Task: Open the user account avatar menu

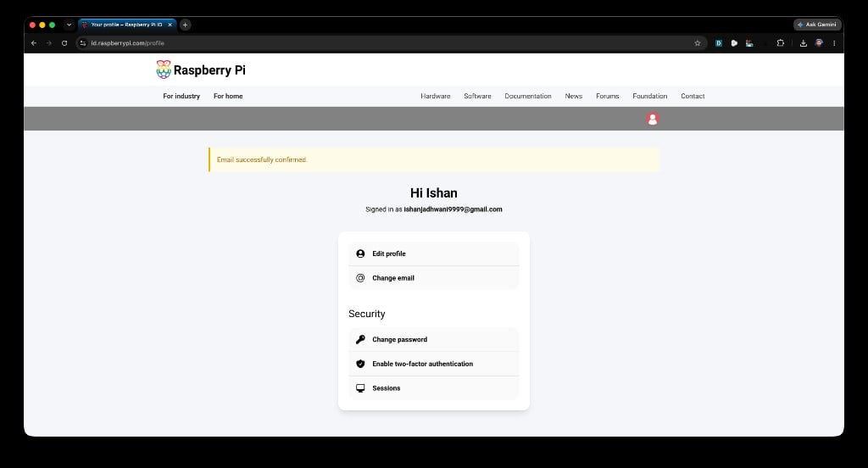Action: [653, 119]
